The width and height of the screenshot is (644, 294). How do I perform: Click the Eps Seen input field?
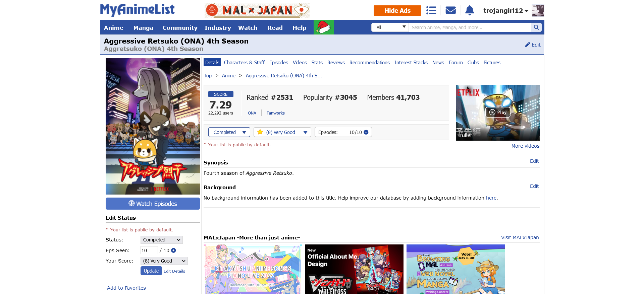pyautogui.click(x=149, y=250)
